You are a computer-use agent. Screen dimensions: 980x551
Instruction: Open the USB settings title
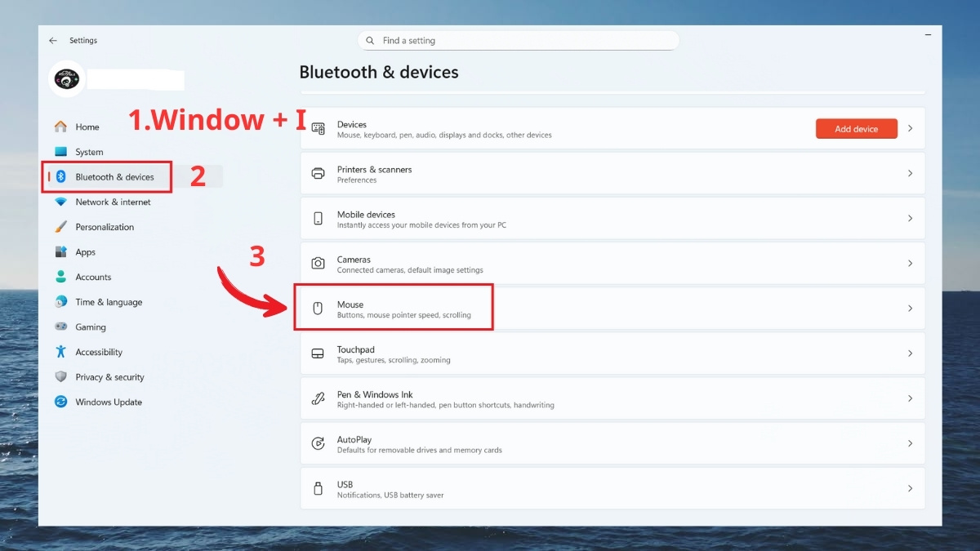coord(345,484)
